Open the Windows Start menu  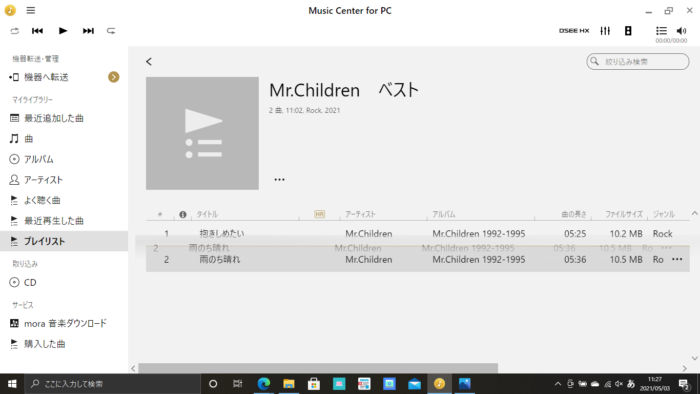pyautogui.click(x=12, y=384)
